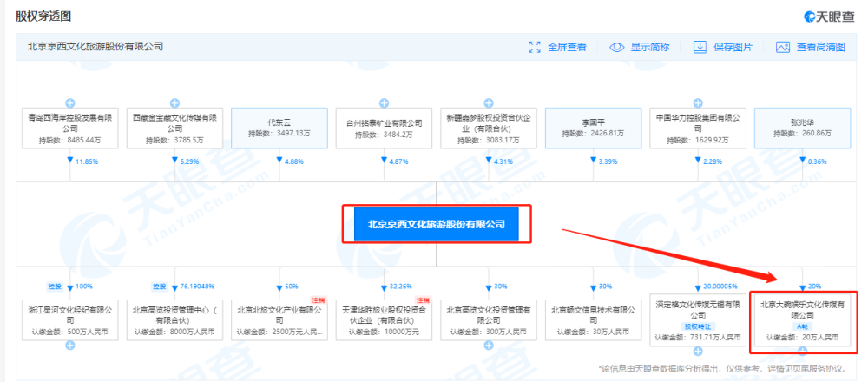
Task: Open subsidiary card 天津华胜旅业股权投资合伙企业
Action: coord(384,320)
